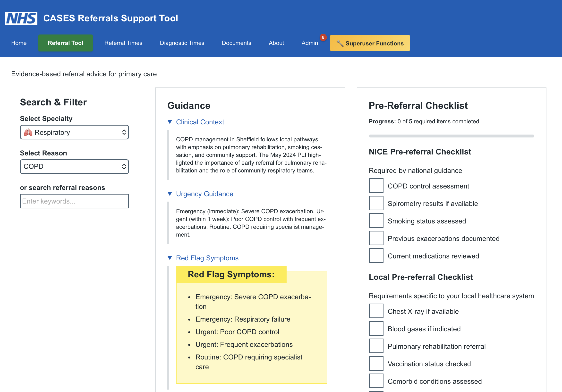The image size is (562, 392).
Task: Tick the Smoking status assessed checkbox
Action: tap(376, 221)
